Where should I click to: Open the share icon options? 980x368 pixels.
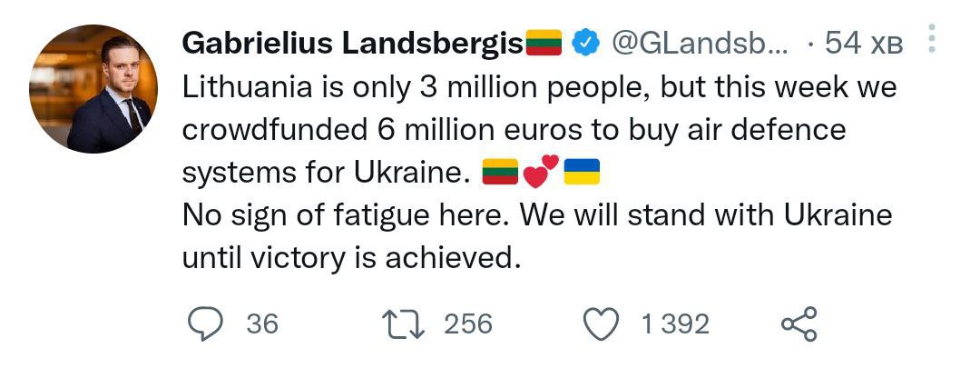799,323
